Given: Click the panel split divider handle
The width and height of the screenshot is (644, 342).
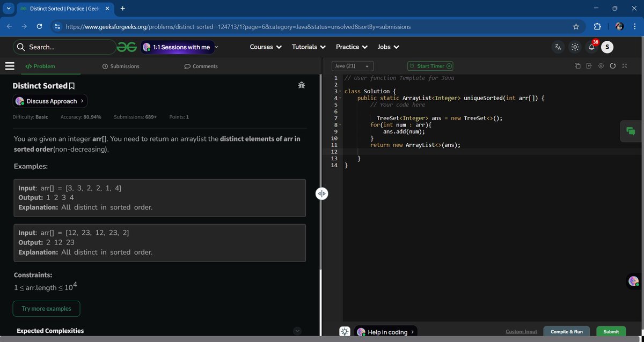Looking at the screenshot, I should (x=321, y=194).
